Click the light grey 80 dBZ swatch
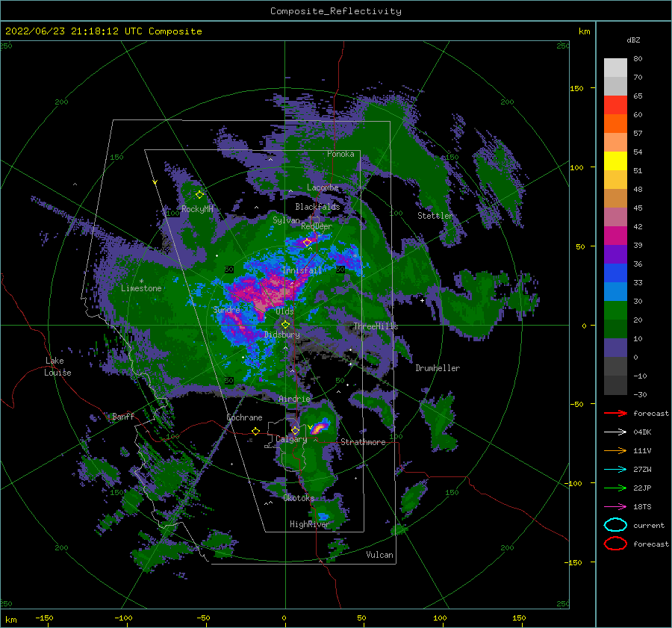 coord(615,67)
